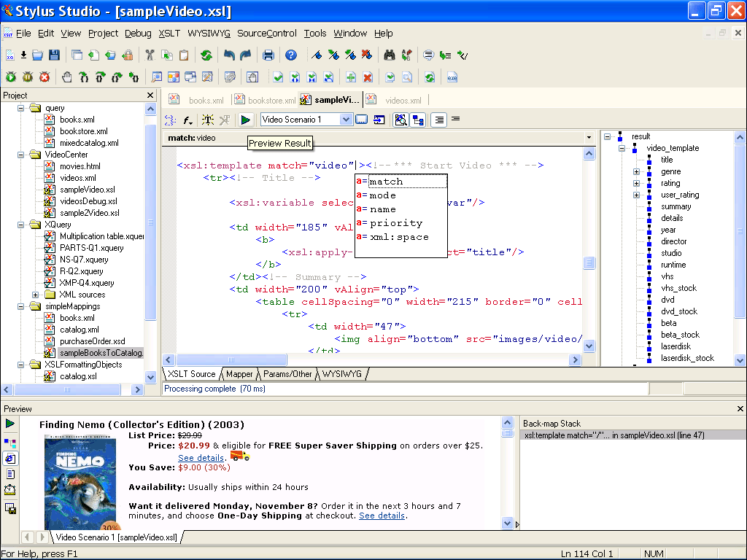Image resolution: width=747 pixels, height=560 pixels.
Task: Undo the last edit
Action: pos(230,55)
